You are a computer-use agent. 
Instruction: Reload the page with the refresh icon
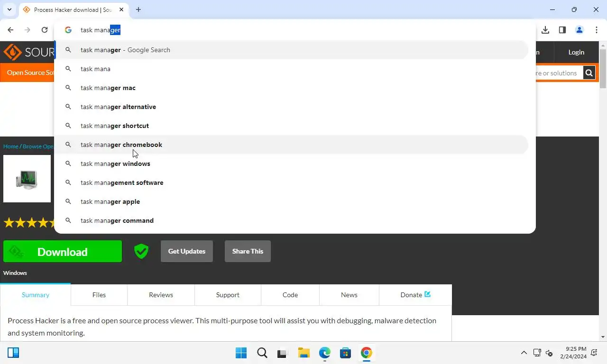[45, 30]
